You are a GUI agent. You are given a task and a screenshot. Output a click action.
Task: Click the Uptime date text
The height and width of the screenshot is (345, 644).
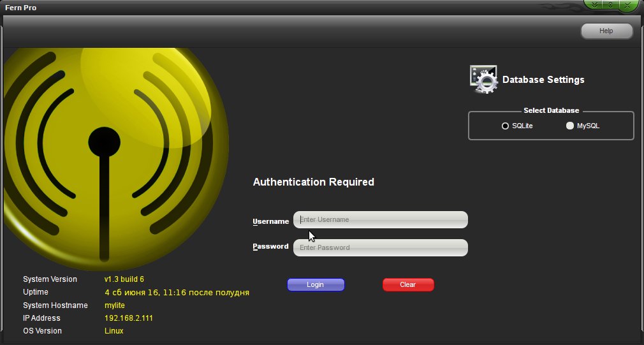pyautogui.click(x=177, y=293)
